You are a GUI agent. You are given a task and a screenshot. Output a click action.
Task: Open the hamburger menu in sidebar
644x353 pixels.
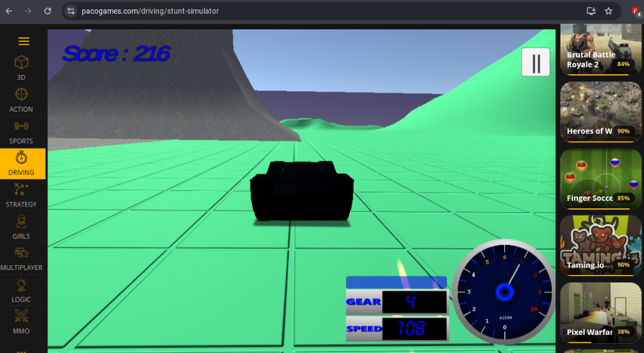[x=24, y=42]
